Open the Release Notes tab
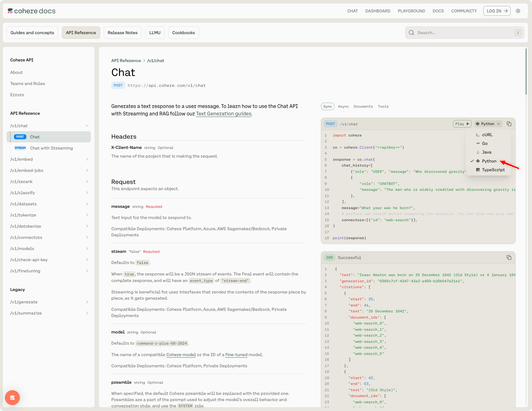532x411 pixels. click(x=122, y=33)
